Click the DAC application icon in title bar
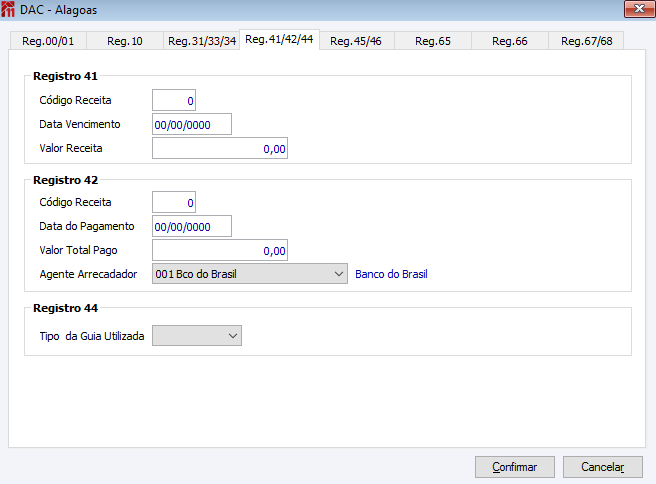This screenshot has width=656, height=484. click(9, 9)
